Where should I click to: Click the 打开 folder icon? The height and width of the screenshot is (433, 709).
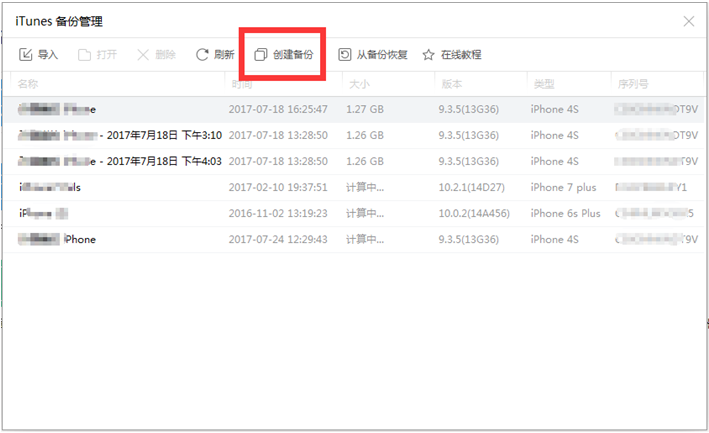point(84,55)
